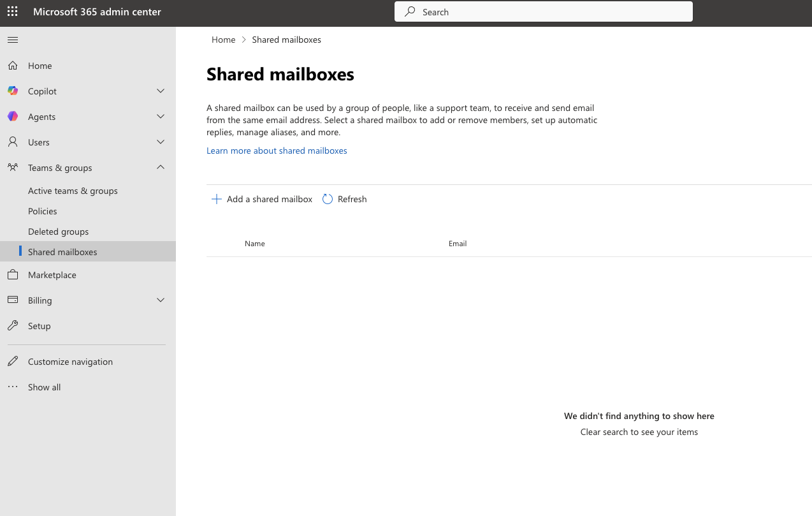
Task: Open Learn more about shared mailboxes
Action: (x=277, y=150)
